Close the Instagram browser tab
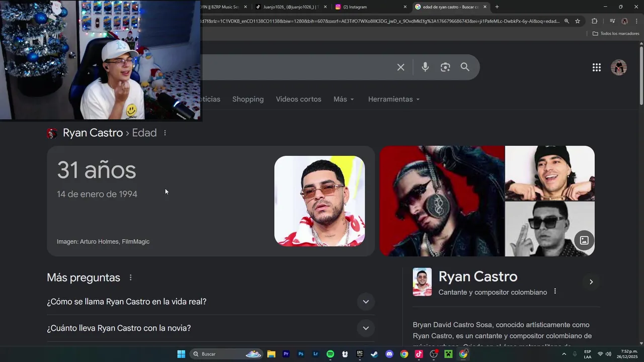 (405, 7)
